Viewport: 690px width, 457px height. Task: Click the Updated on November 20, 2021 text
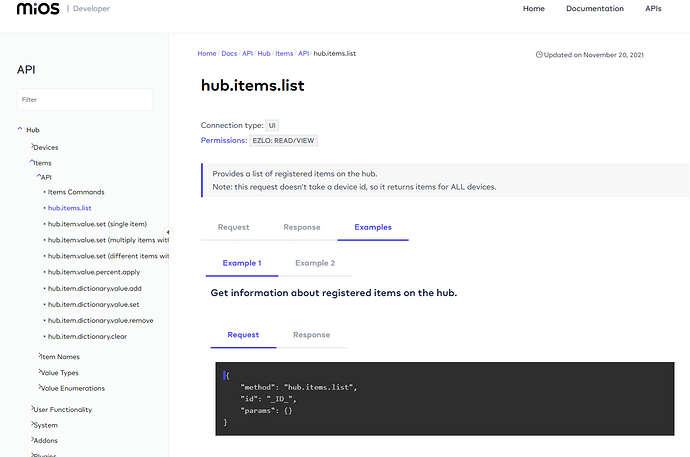[594, 55]
